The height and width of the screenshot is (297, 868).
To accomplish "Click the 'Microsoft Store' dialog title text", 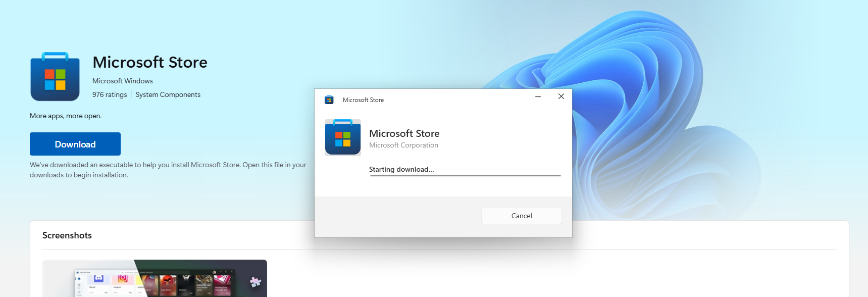I will coord(363,100).
